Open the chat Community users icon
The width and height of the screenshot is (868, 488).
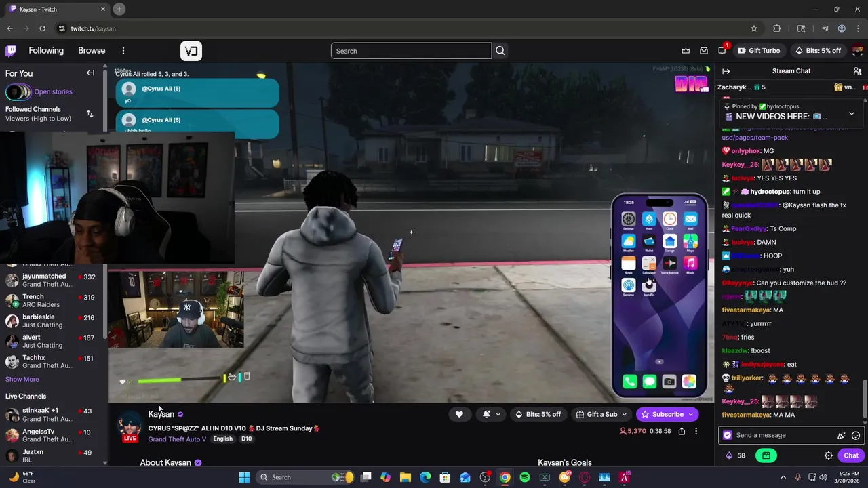857,71
